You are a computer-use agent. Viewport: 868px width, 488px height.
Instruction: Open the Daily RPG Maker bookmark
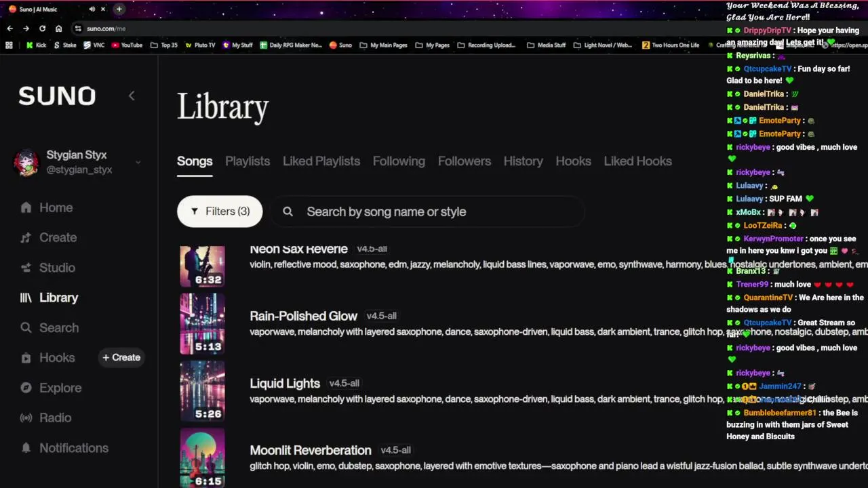click(x=291, y=45)
